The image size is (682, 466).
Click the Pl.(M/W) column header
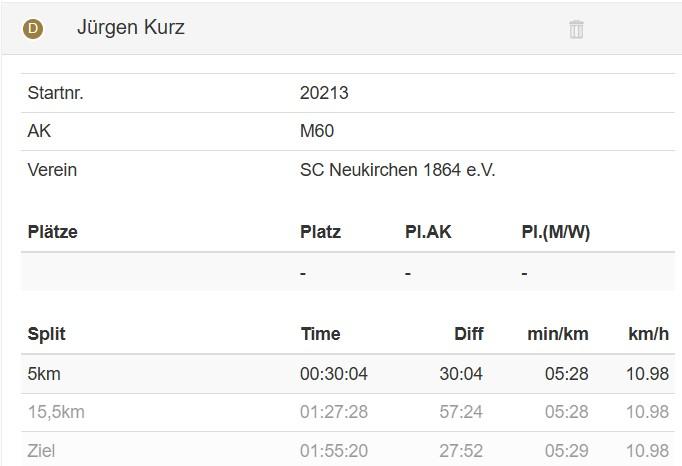pyautogui.click(x=555, y=232)
